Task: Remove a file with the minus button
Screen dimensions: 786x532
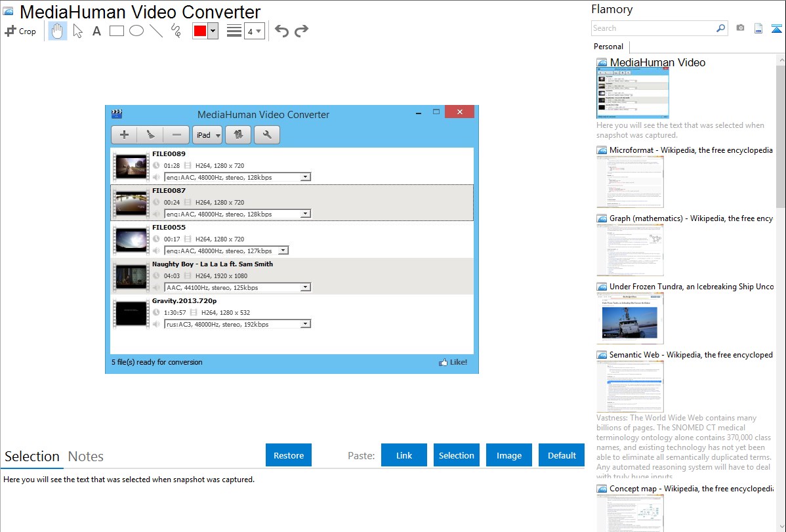Action: point(176,135)
